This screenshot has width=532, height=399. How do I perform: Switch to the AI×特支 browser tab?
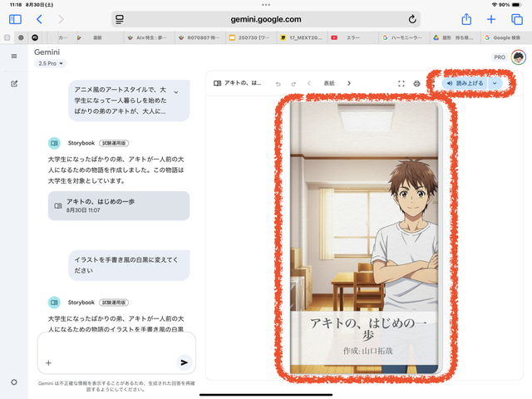150,37
